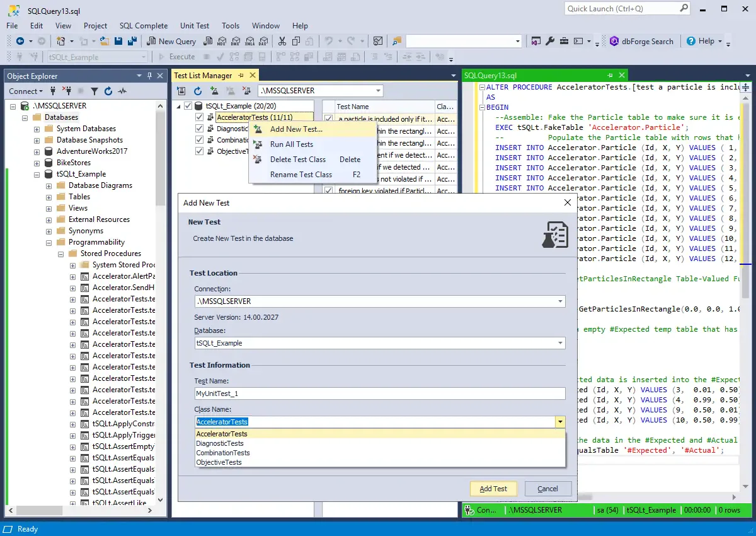The height and width of the screenshot is (536, 756).
Task: Click the Object Explorer refresh icon
Action: pyautogui.click(x=108, y=91)
